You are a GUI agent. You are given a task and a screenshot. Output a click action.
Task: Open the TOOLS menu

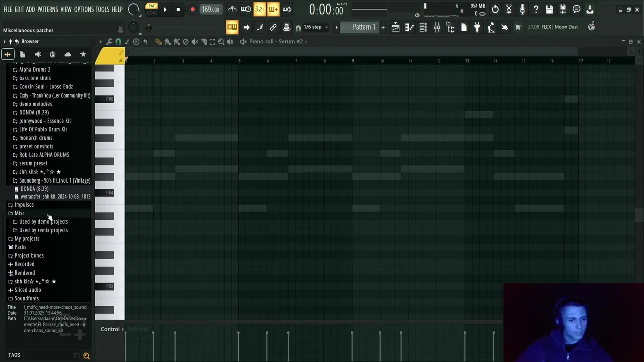102,9
